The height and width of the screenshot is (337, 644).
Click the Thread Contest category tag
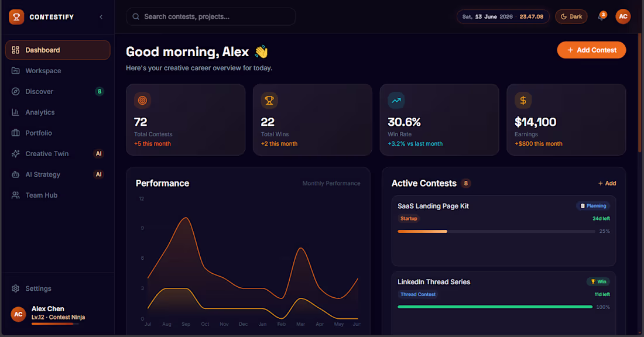(417, 294)
